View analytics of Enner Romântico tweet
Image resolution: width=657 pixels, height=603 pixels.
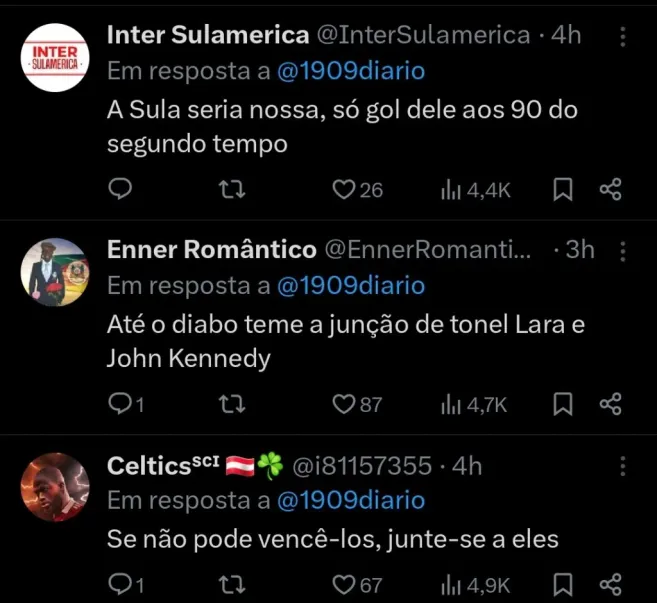tap(474, 404)
